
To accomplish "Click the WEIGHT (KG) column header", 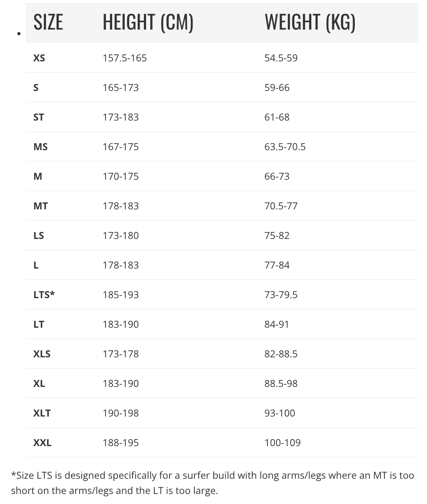I will click(x=310, y=23).
